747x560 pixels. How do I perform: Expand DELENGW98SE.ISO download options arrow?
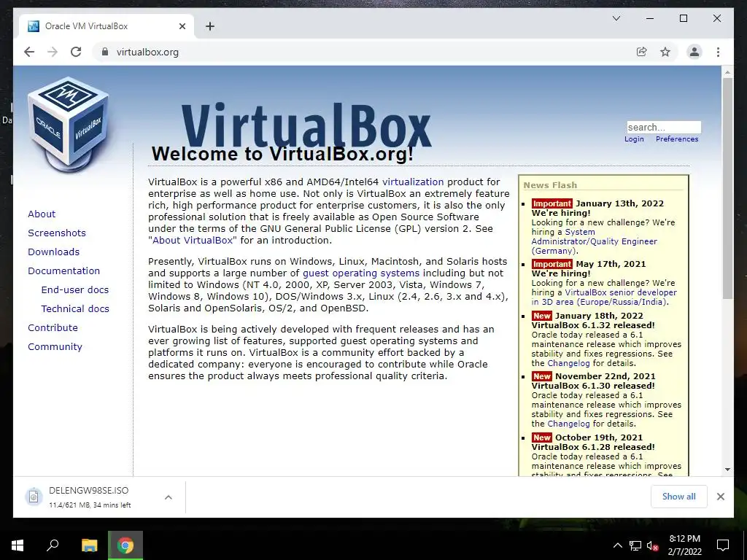pyautogui.click(x=169, y=497)
